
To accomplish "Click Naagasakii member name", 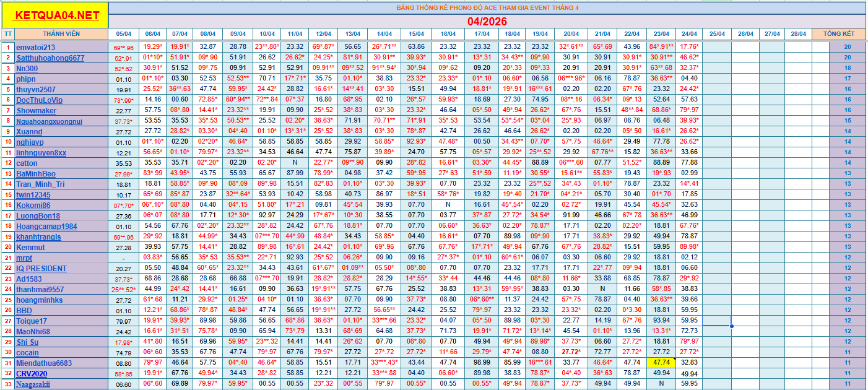I will (x=33, y=384).
